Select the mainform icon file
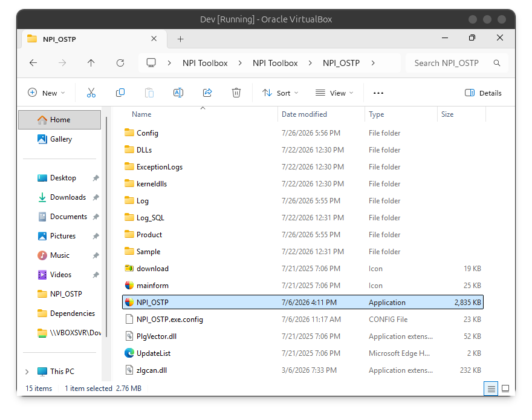The width and height of the screenshot is (532, 420). coord(303,286)
